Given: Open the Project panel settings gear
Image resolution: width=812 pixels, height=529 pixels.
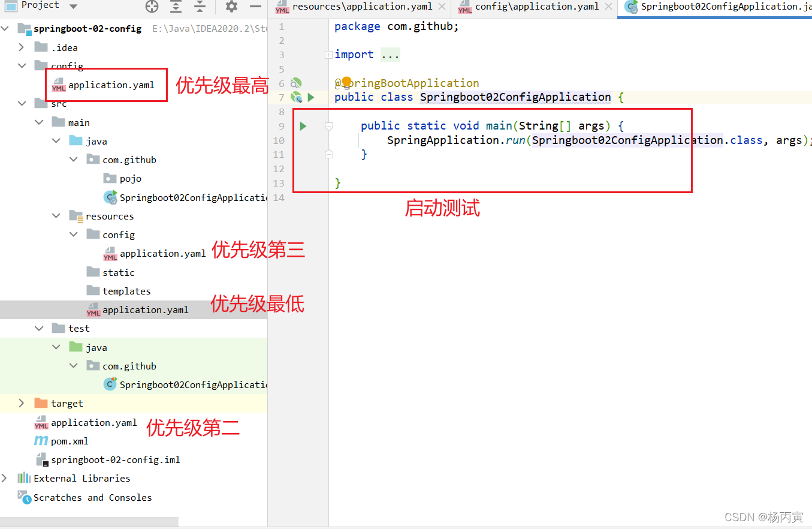Looking at the screenshot, I should tap(231, 7).
